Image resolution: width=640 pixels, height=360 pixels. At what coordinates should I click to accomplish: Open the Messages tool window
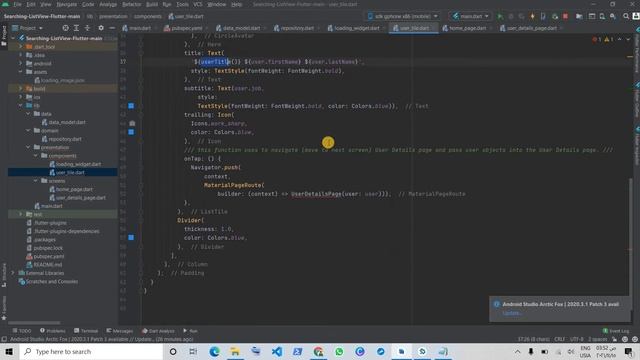pyautogui.click(x=120, y=331)
